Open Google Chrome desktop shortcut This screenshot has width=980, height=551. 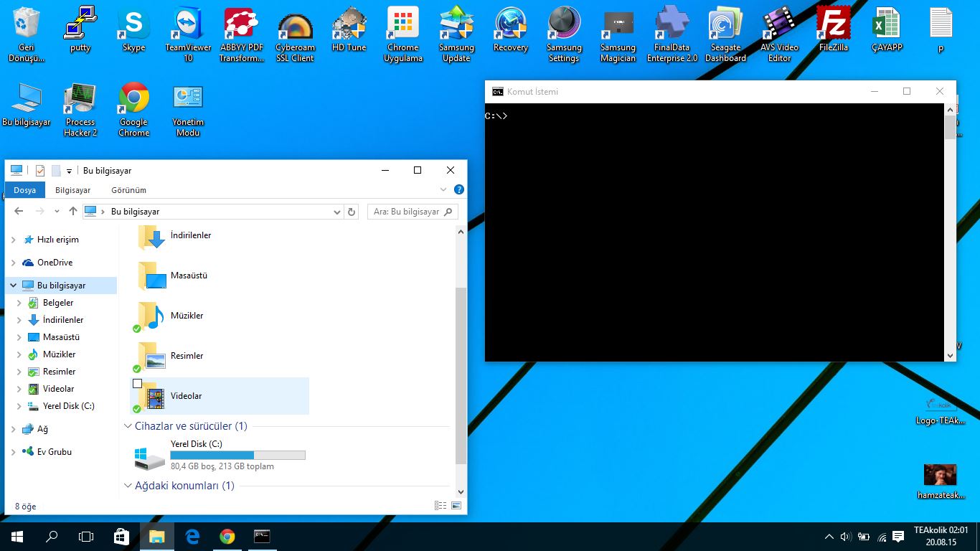point(133,109)
